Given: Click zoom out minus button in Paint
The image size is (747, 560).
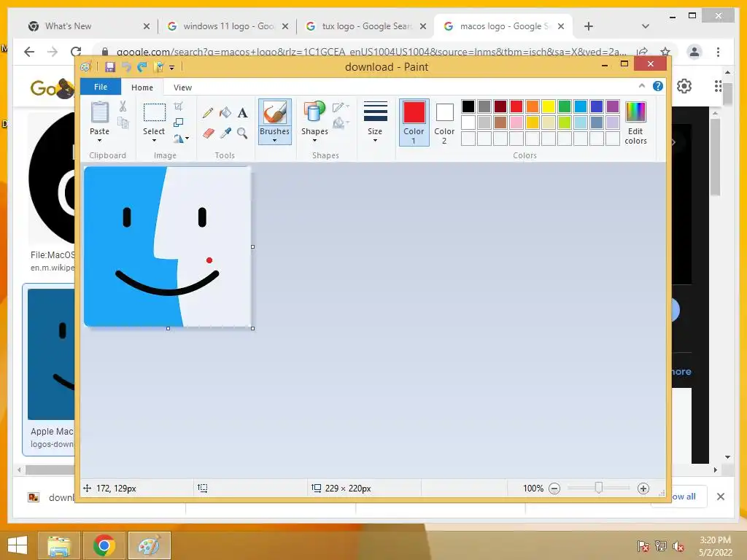Looking at the screenshot, I should coord(554,489).
